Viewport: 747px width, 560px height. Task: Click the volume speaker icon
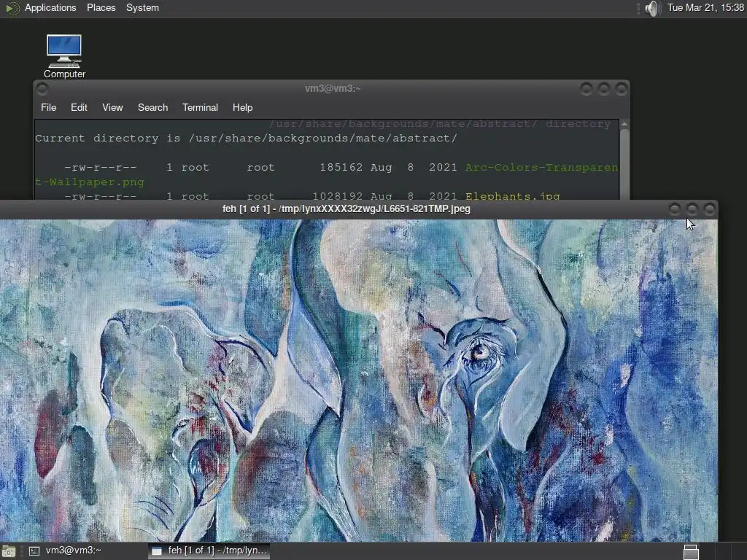651,9
